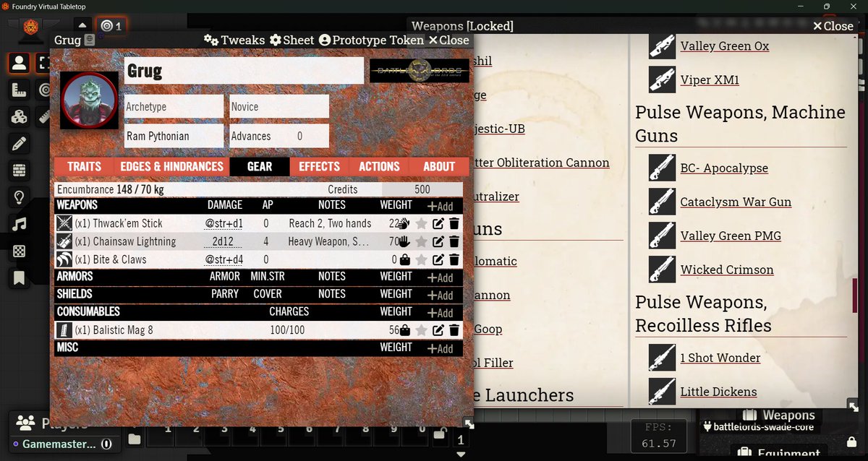Toggle favorite star for Thwack'em Stick

pos(422,224)
